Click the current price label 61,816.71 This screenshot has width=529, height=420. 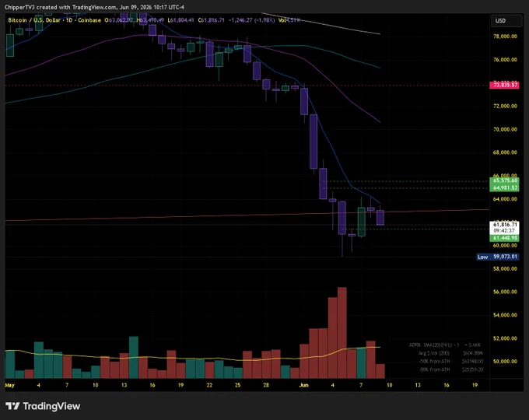click(x=504, y=225)
